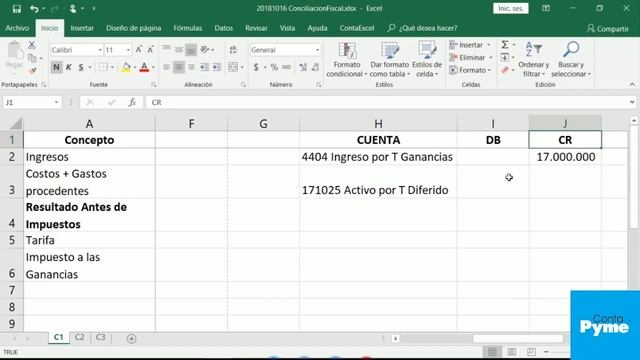Switch to Normal view icon in status bar
Screen dimensions: 640x360
492,351
